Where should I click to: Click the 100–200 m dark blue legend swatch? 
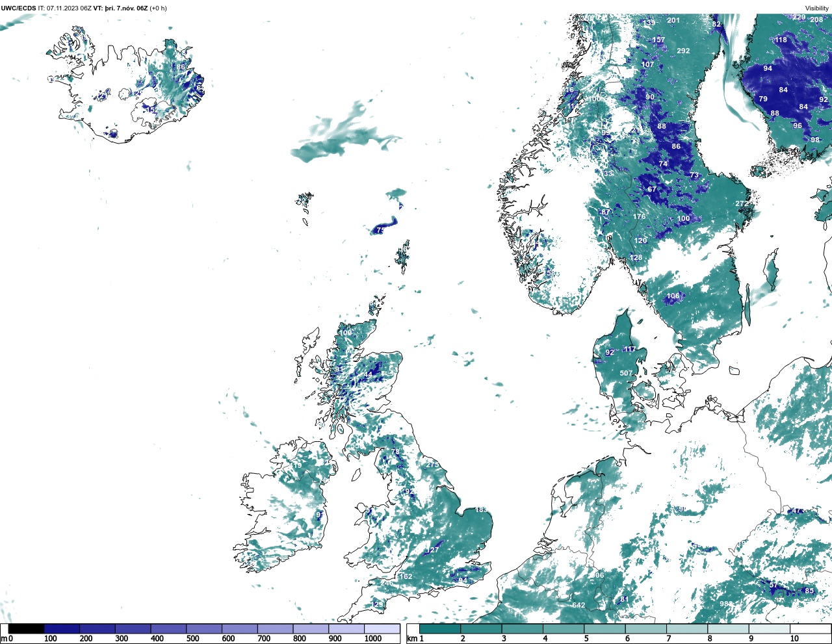(62, 629)
